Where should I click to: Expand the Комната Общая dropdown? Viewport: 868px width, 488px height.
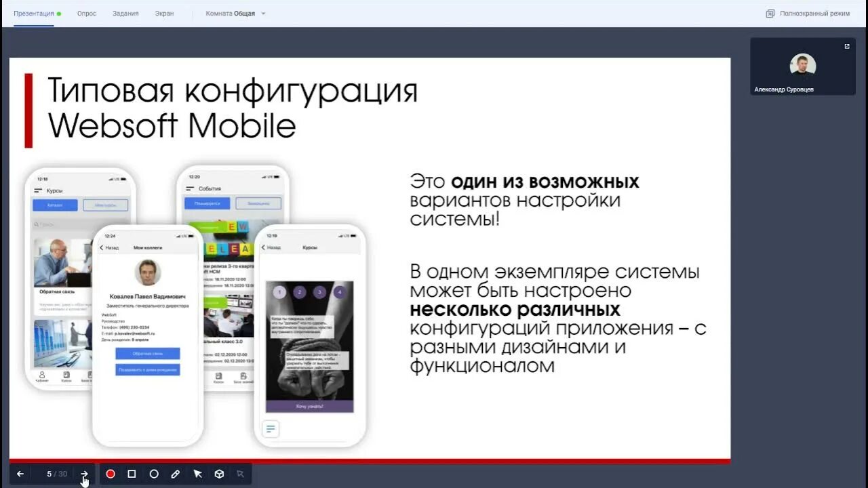coord(235,14)
